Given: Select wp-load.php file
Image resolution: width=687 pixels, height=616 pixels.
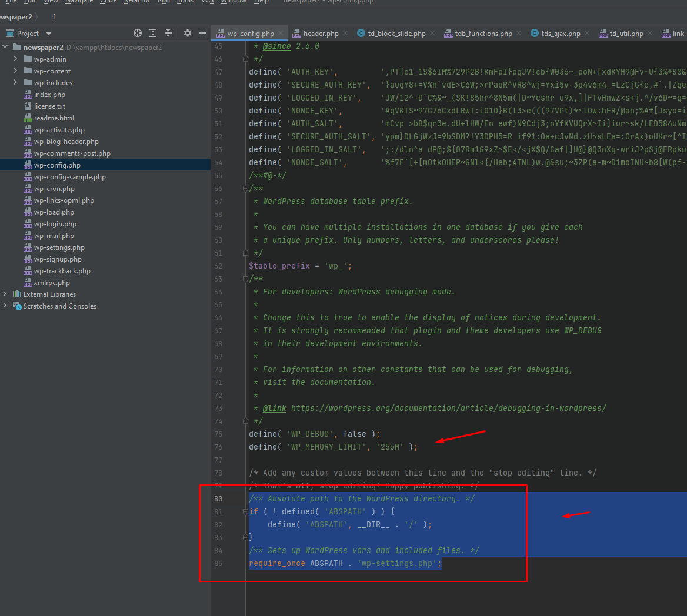Looking at the screenshot, I should pos(54,212).
